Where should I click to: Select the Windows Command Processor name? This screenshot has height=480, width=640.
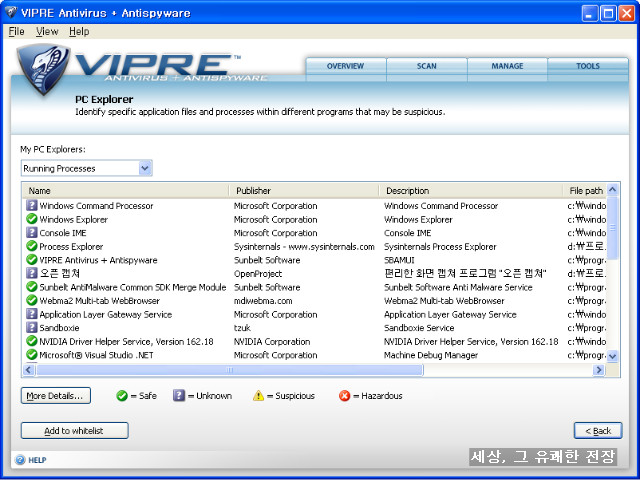pyautogui.click(x=96, y=206)
